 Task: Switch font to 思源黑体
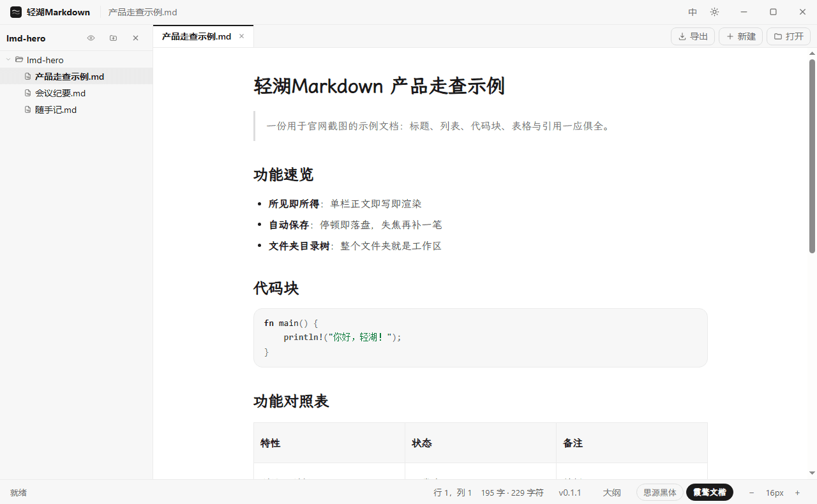point(659,493)
